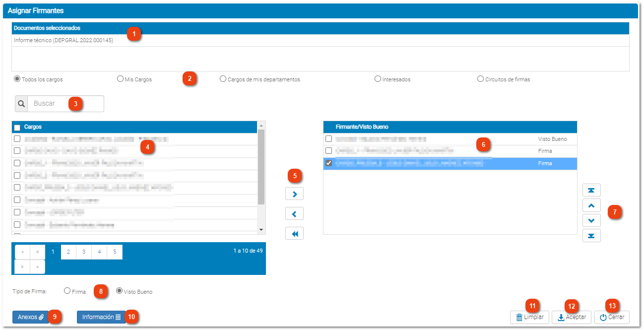Move selected cargo to signers list
This screenshot has height=331, width=644.
point(295,194)
